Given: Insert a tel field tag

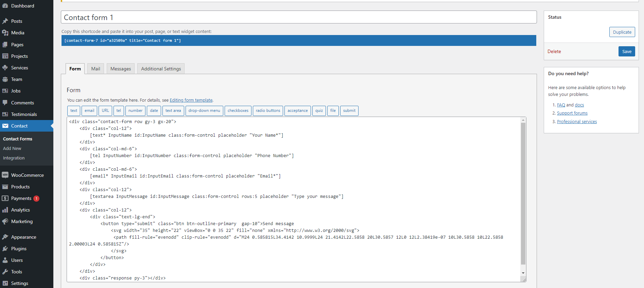Looking at the screenshot, I should [x=119, y=111].
